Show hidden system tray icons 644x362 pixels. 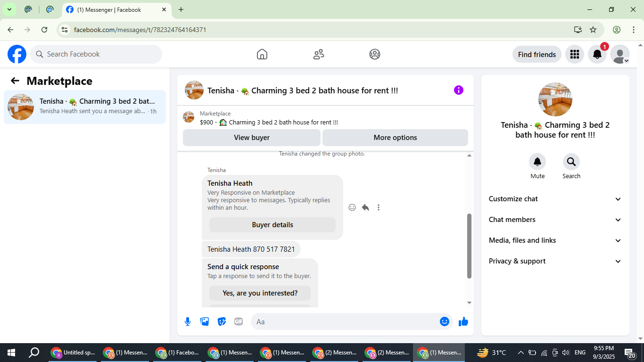point(520,353)
